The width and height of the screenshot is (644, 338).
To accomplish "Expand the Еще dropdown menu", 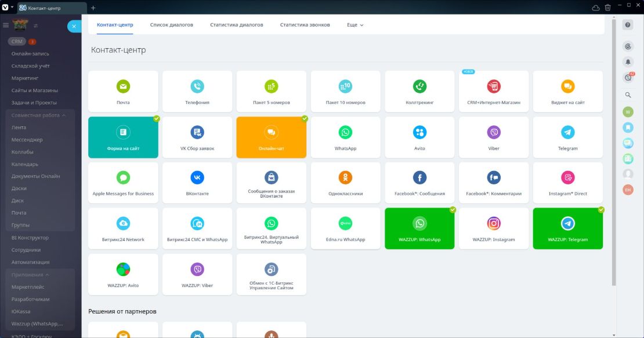I will pos(355,25).
